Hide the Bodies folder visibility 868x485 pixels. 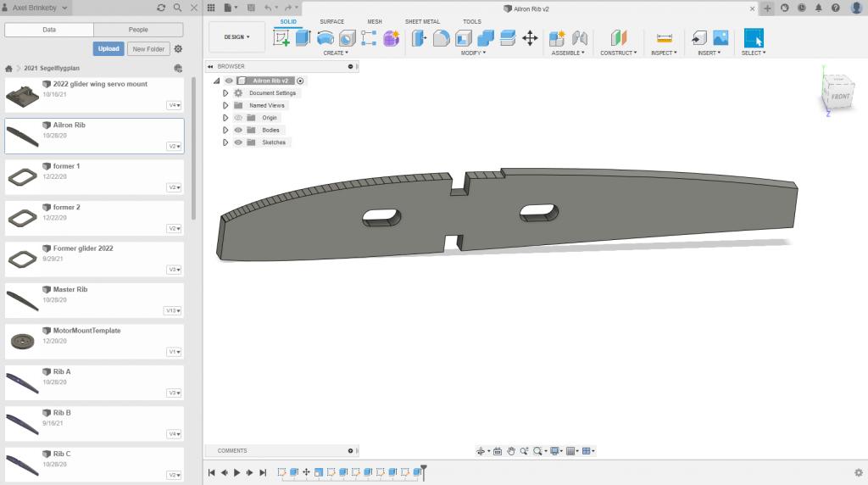pos(238,130)
